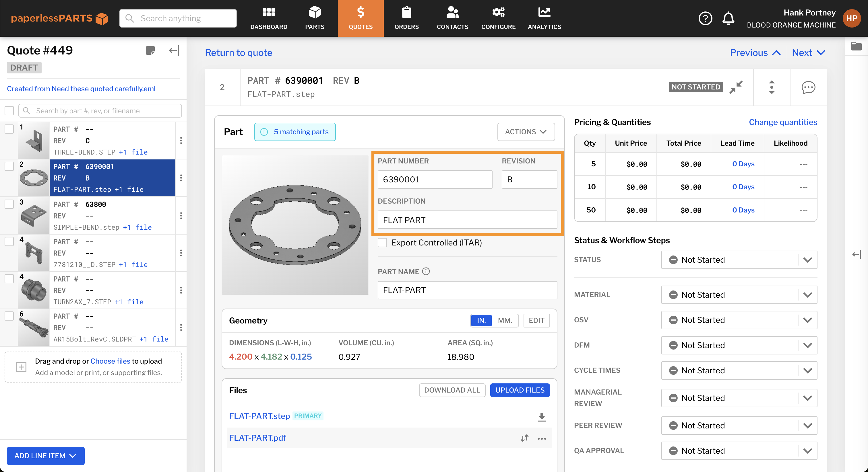Viewport: 868px width, 472px height.
Task: Check the box for line item 63800
Action: coord(9,204)
